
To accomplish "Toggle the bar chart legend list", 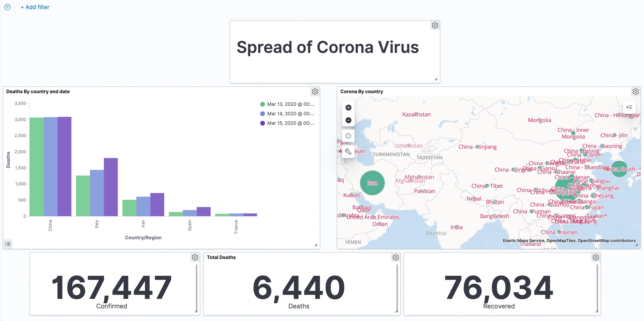I will tap(8, 244).
